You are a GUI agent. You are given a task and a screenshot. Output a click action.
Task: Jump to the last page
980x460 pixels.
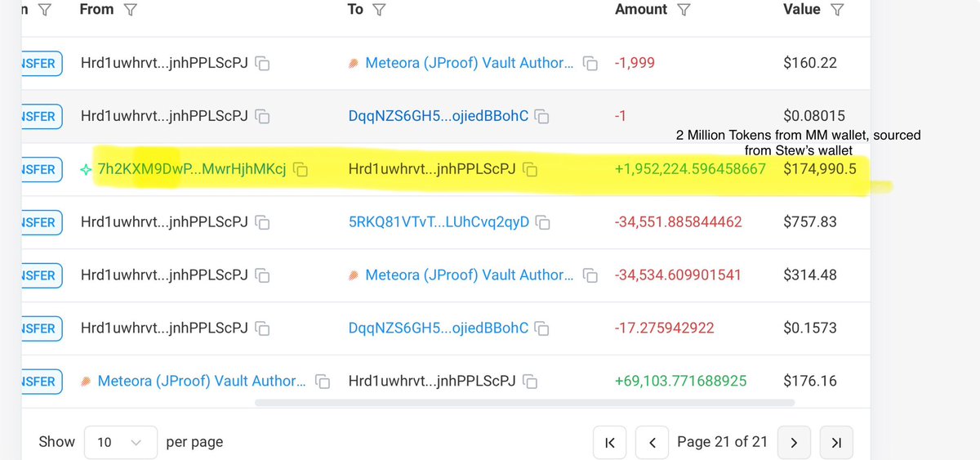[835, 442]
